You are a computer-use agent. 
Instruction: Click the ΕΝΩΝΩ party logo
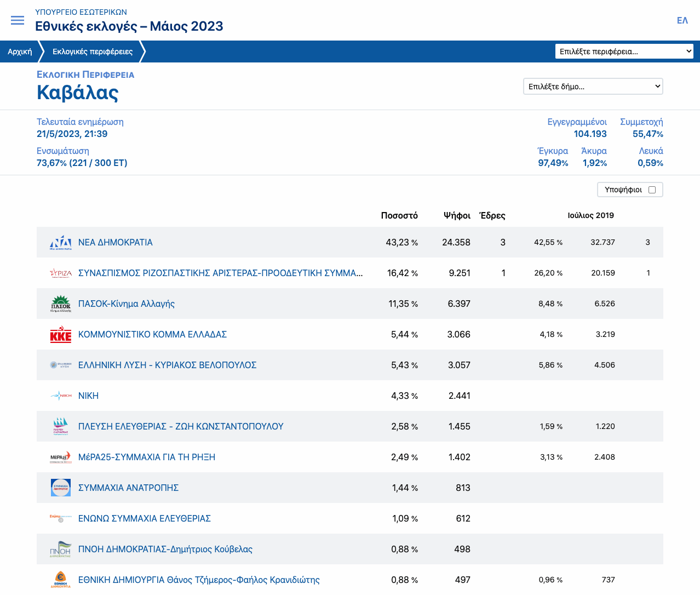click(x=61, y=518)
